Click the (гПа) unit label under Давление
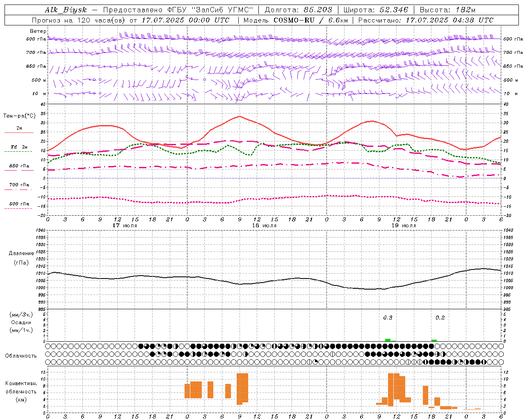 (21, 263)
